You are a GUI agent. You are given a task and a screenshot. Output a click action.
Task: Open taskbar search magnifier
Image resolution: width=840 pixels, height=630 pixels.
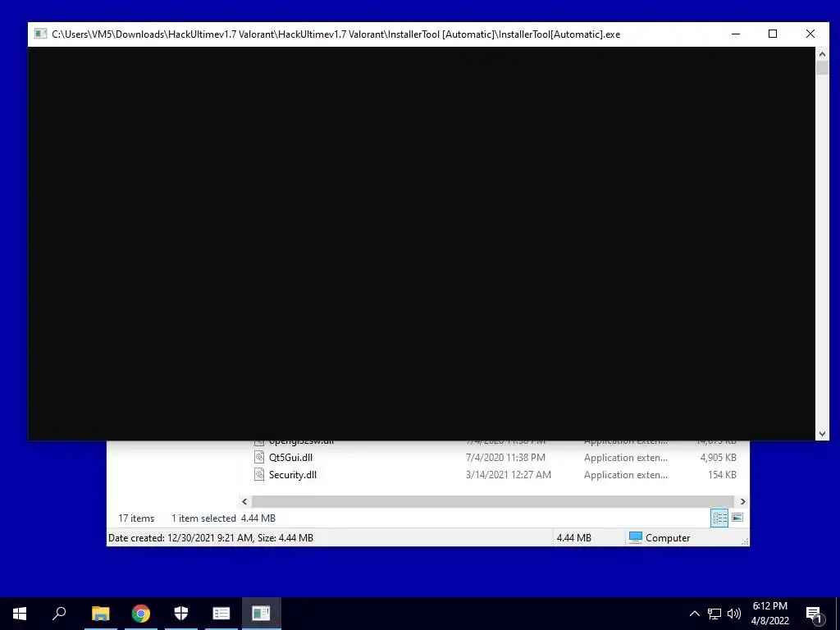[59, 614]
